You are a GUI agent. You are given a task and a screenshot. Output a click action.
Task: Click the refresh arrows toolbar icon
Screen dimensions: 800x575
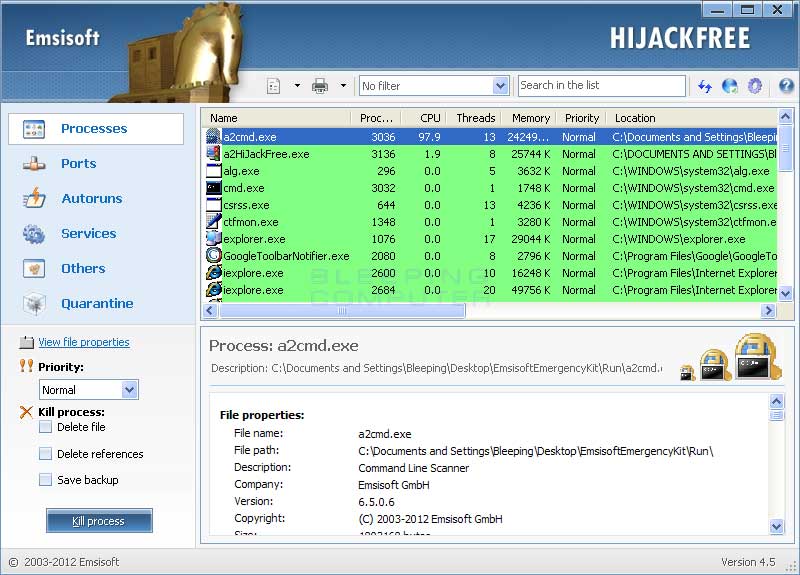[705, 86]
